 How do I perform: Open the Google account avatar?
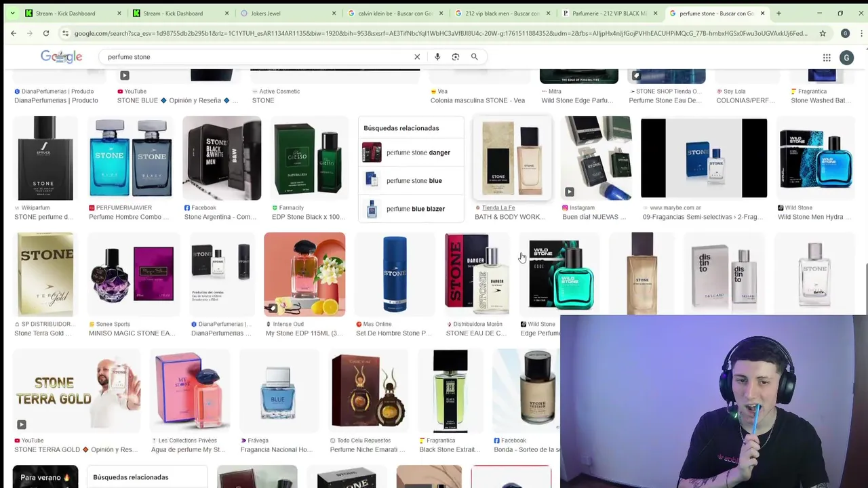(x=846, y=58)
